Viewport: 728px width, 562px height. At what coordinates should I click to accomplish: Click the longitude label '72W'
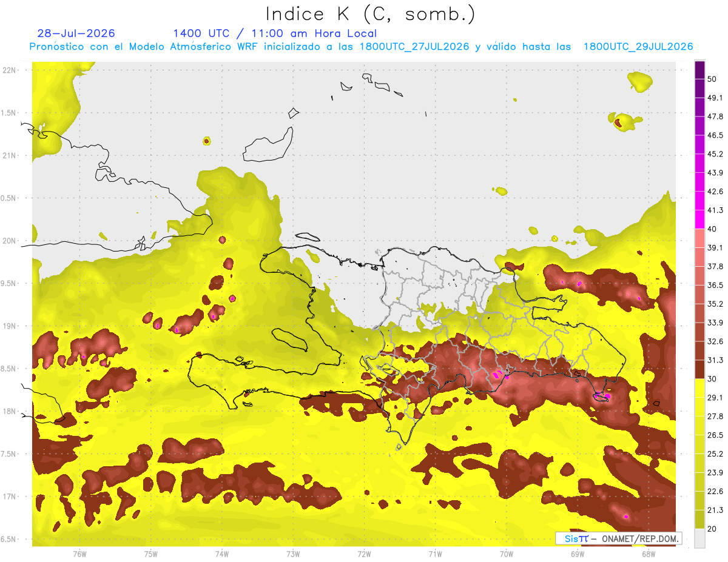coord(364,554)
